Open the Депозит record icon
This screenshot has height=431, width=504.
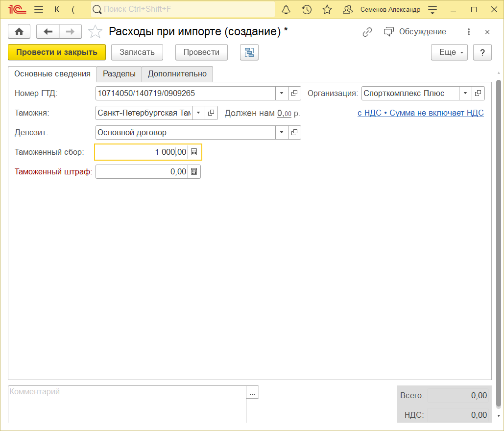[x=294, y=132]
